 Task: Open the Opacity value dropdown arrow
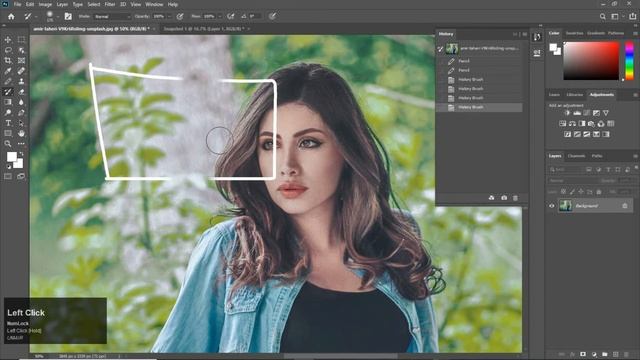(169, 16)
